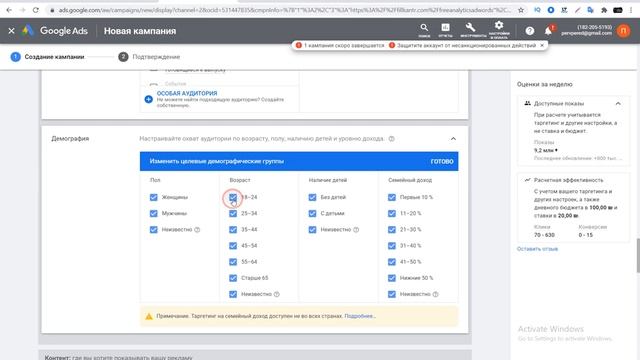Uncheck the Мужчины checkbox
Viewport: 640px width, 360px height.
(153, 213)
